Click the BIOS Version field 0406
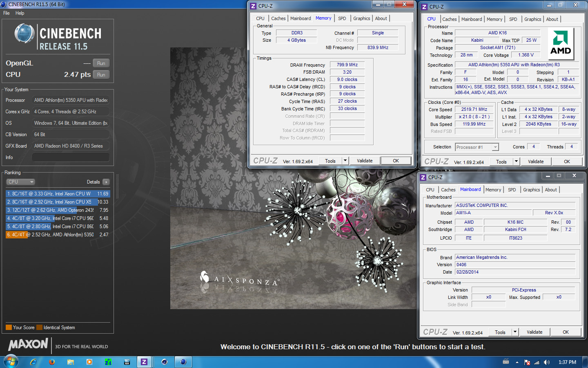 (x=515, y=265)
